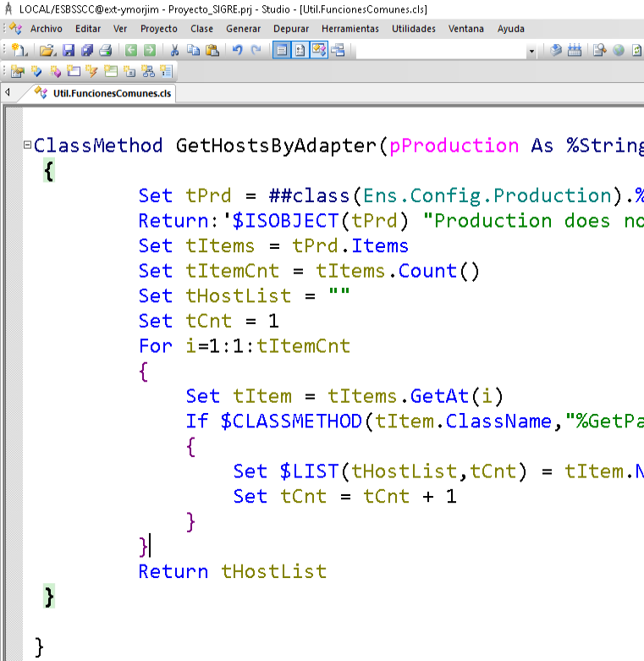This screenshot has height=661, width=644.
Task: Open the Editar menu
Action: (88, 29)
